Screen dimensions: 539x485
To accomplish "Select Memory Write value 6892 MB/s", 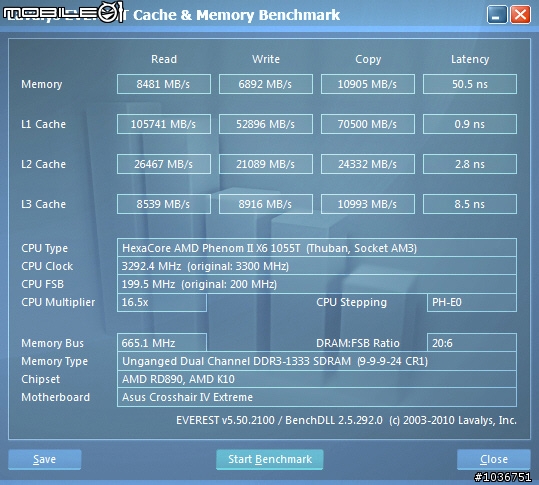I will [266, 84].
